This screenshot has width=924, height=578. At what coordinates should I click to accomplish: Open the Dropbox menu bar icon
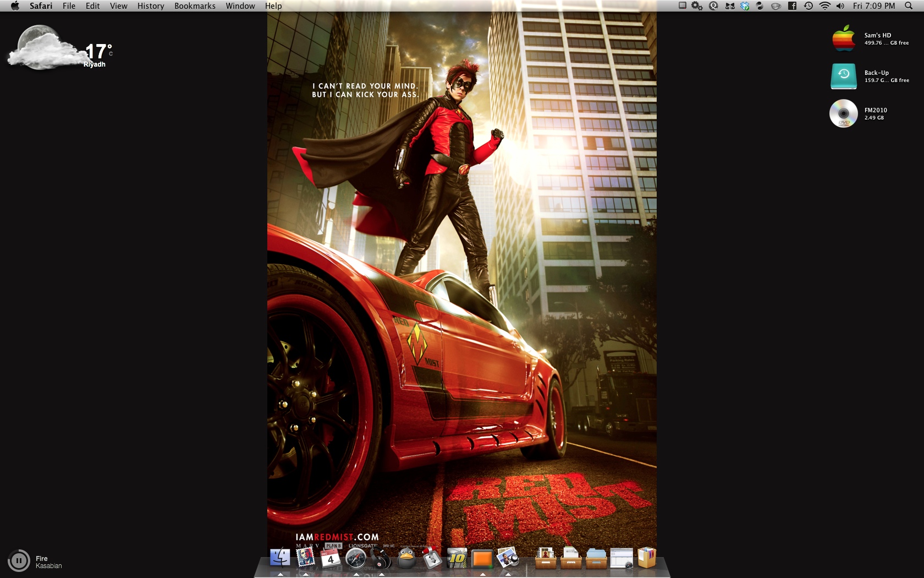click(745, 6)
